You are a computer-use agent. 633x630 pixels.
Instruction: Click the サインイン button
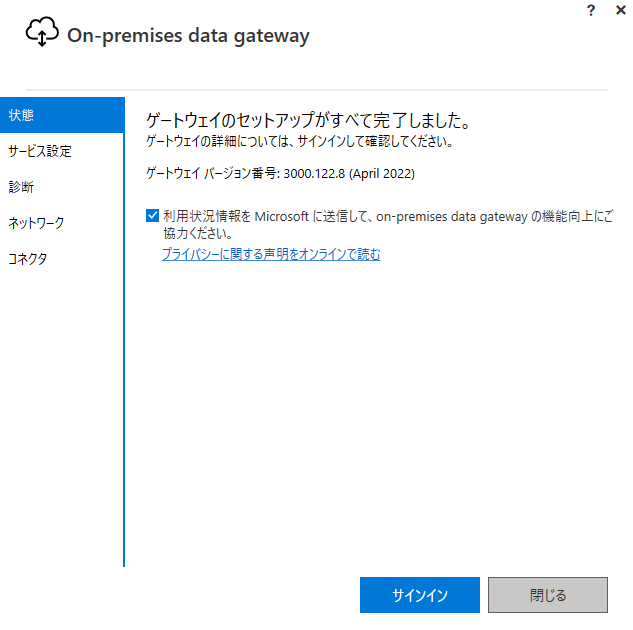420,595
